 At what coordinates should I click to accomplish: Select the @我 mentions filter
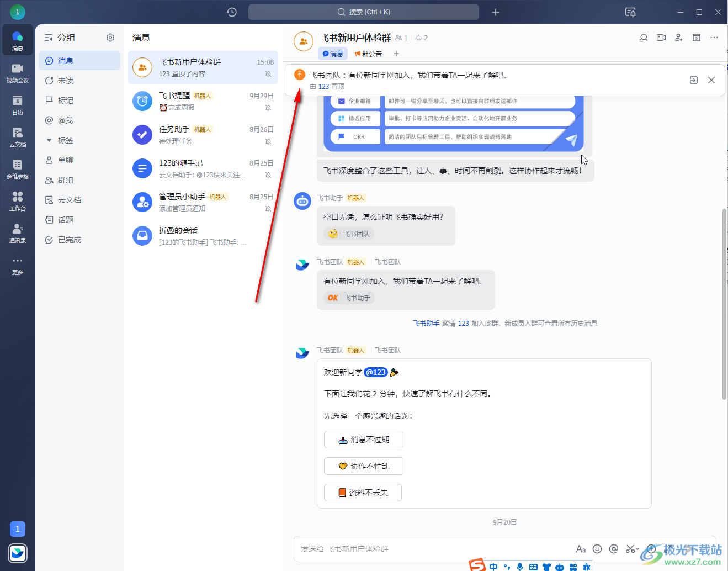[79, 120]
